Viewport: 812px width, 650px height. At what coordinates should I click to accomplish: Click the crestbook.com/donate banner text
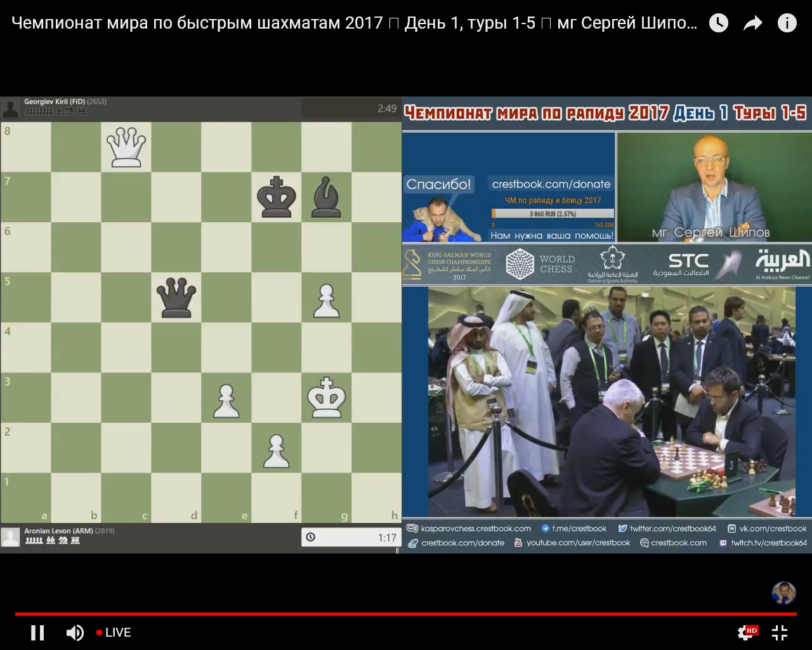tap(551, 184)
